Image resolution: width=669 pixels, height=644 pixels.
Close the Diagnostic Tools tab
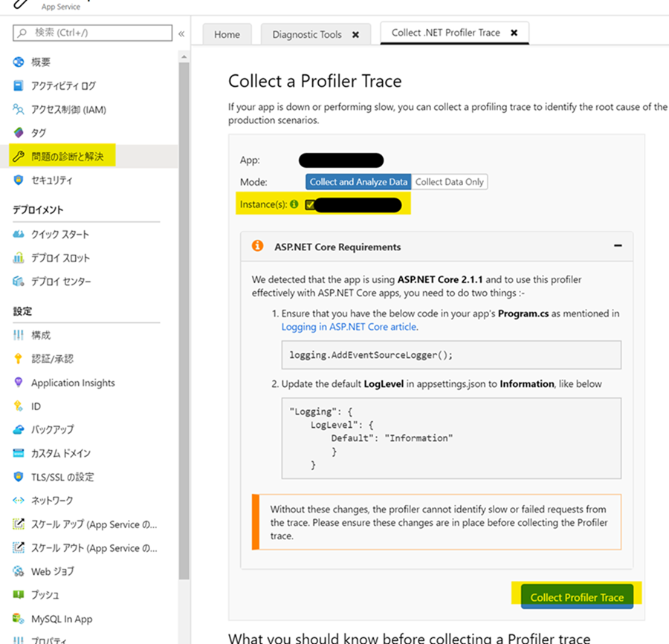click(x=355, y=34)
